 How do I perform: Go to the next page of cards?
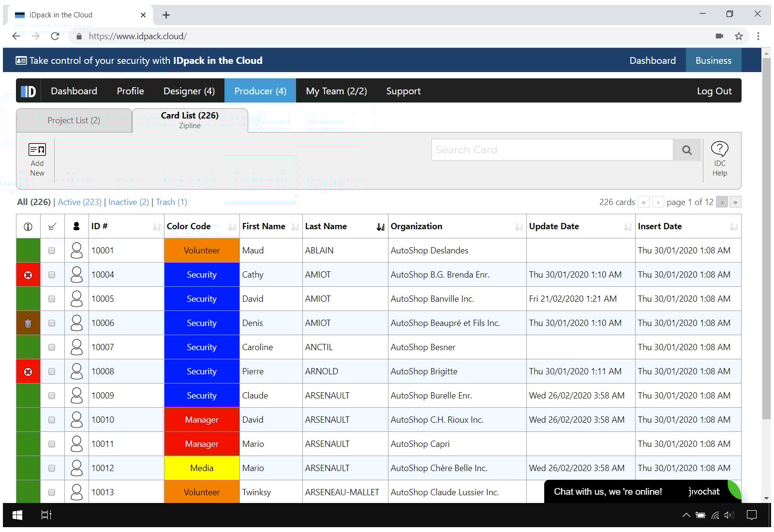(x=722, y=202)
